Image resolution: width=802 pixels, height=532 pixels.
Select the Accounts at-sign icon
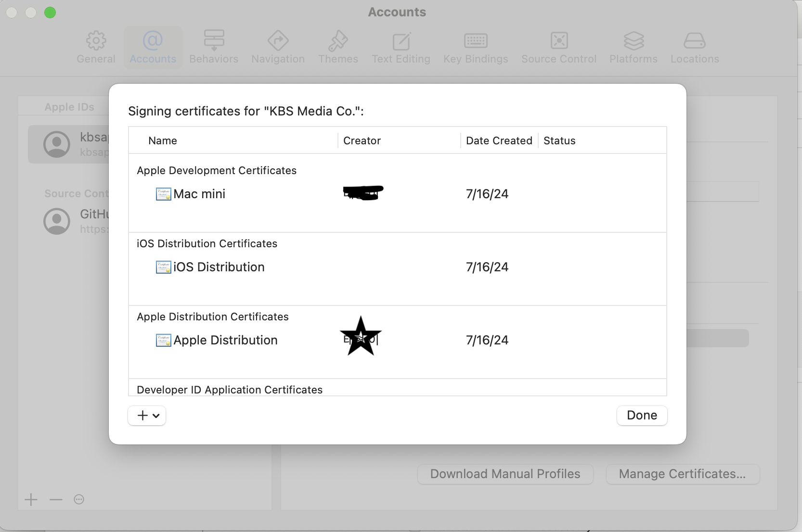tap(153, 41)
